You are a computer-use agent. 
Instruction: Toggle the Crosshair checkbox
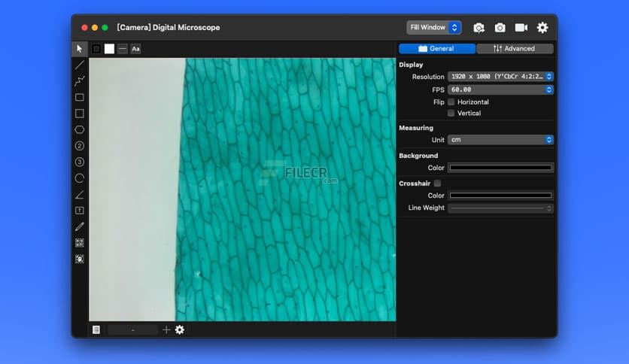pyautogui.click(x=437, y=184)
